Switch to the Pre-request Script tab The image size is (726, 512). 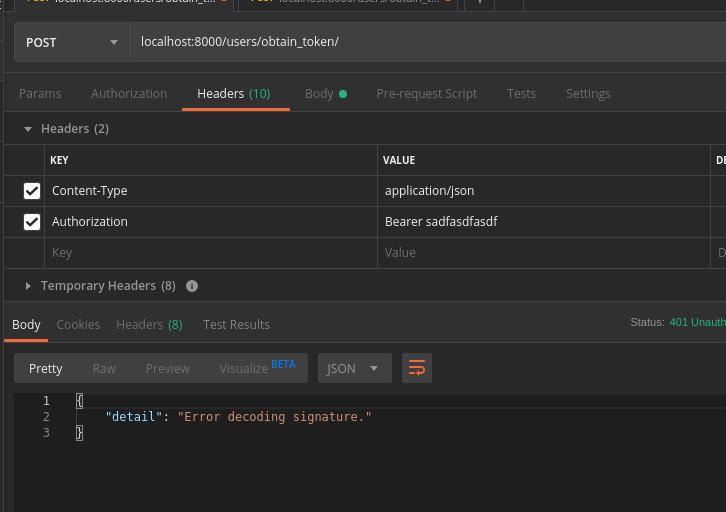click(426, 93)
